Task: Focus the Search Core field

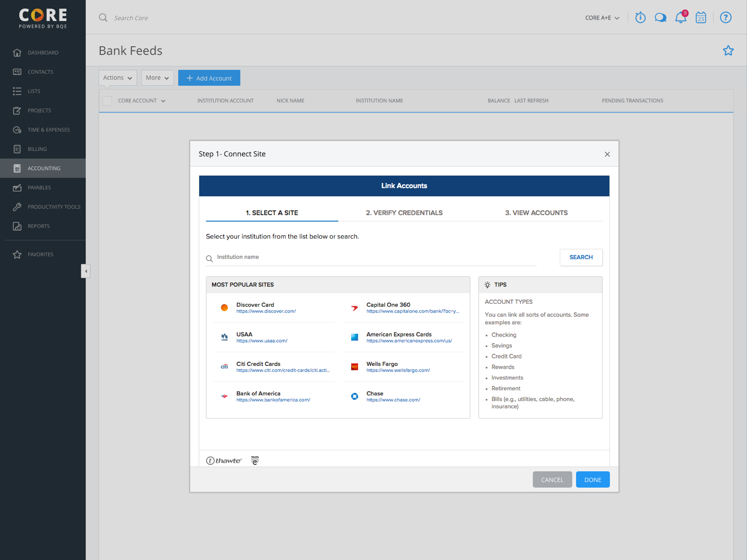Action: [131, 18]
